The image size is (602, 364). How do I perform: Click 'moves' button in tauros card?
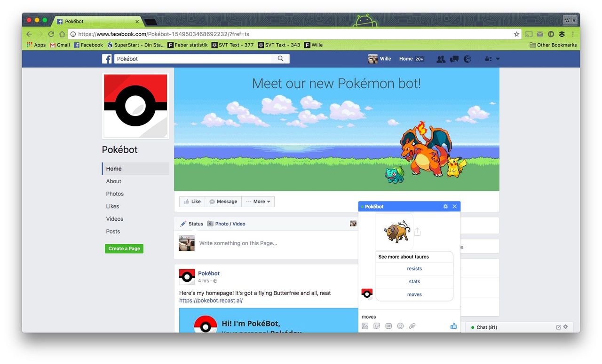414,294
